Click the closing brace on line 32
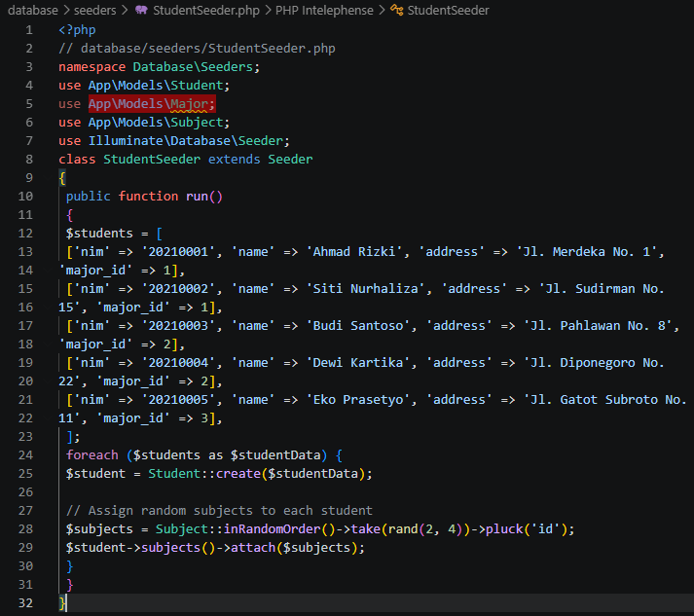Viewport: 694px width, 616px height. pyautogui.click(x=62, y=603)
